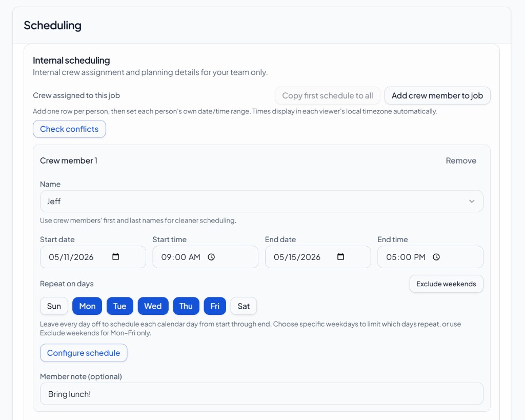Open Configure schedule
This screenshot has width=525, height=420.
(x=84, y=353)
